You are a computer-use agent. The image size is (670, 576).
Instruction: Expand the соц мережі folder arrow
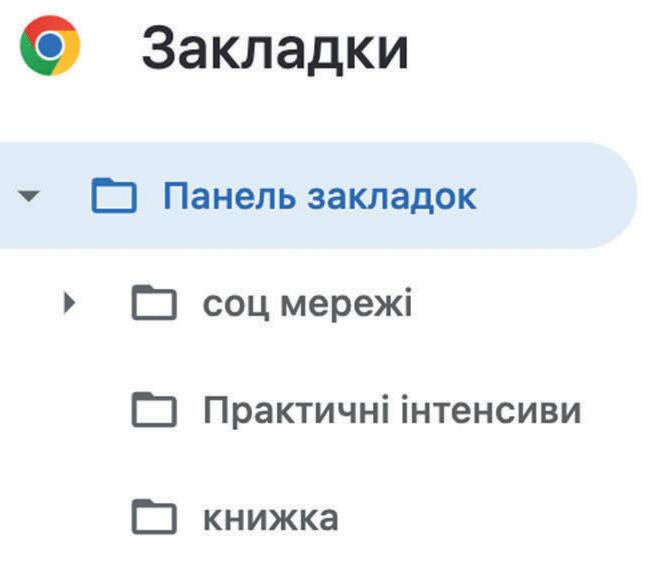[70, 303]
